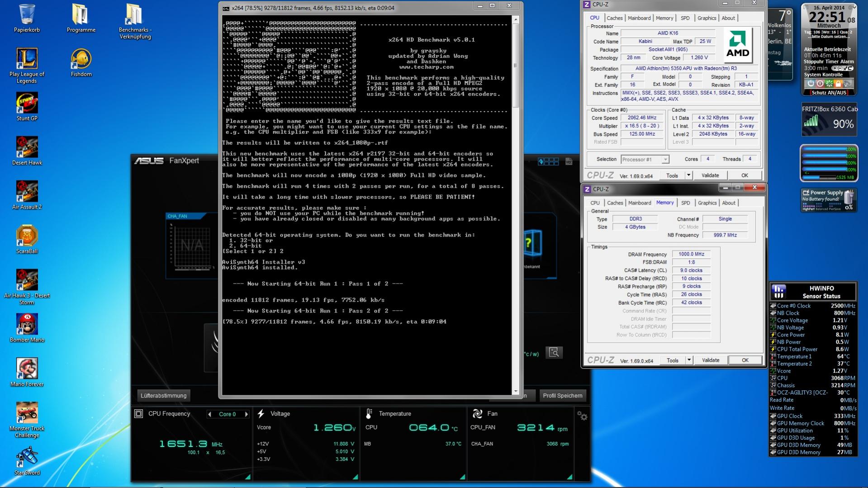Select the Balanced power plan in Power Supply gadget
This screenshot has height=488, width=868.
(x=821, y=209)
